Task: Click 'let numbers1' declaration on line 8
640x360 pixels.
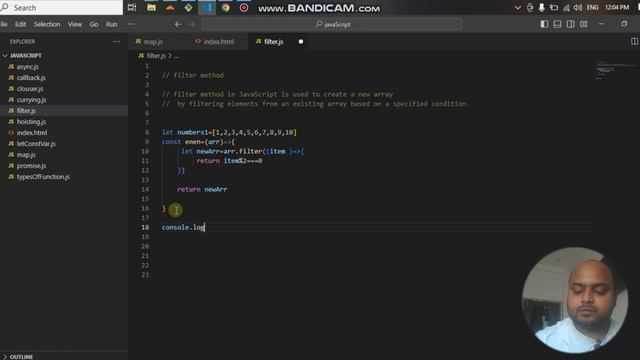Action: pos(185,132)
